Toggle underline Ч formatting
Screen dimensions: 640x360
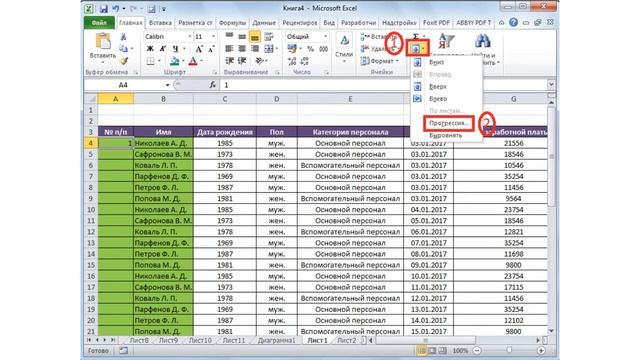[175, 49]
